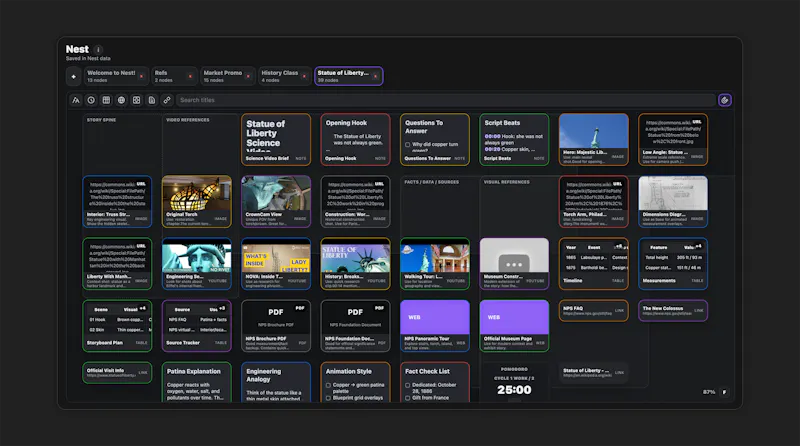Image resolution: width=800 pixels, height=446 pixels.
Task: Select the Liberty With Manhattan URL card
Action: click(x=117, y=263)
